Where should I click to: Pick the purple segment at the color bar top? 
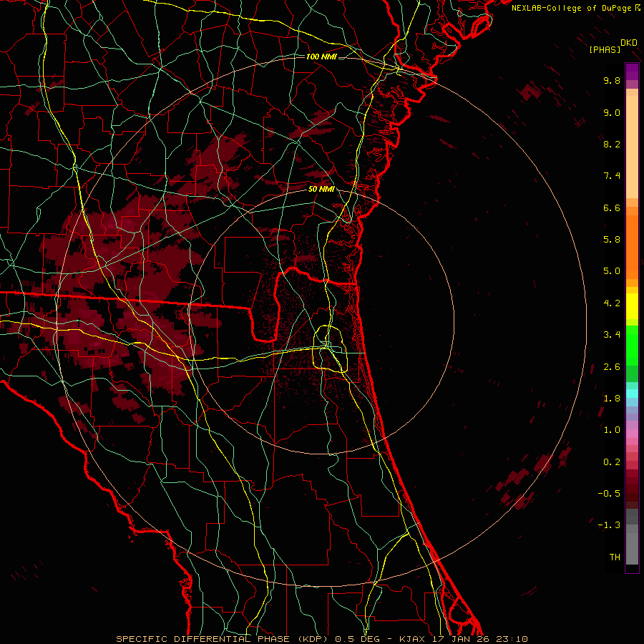pyautogui.click(x=632, y=72)
